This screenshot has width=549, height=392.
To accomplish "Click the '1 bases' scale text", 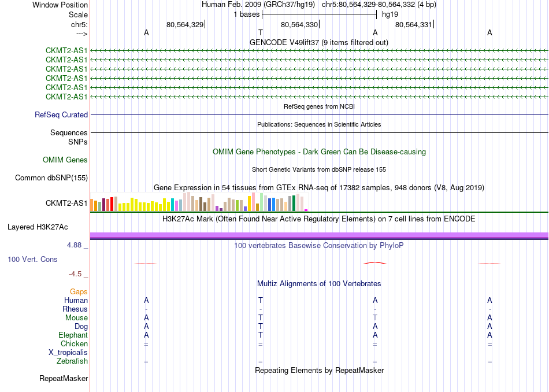I will [x=247, y=14].
